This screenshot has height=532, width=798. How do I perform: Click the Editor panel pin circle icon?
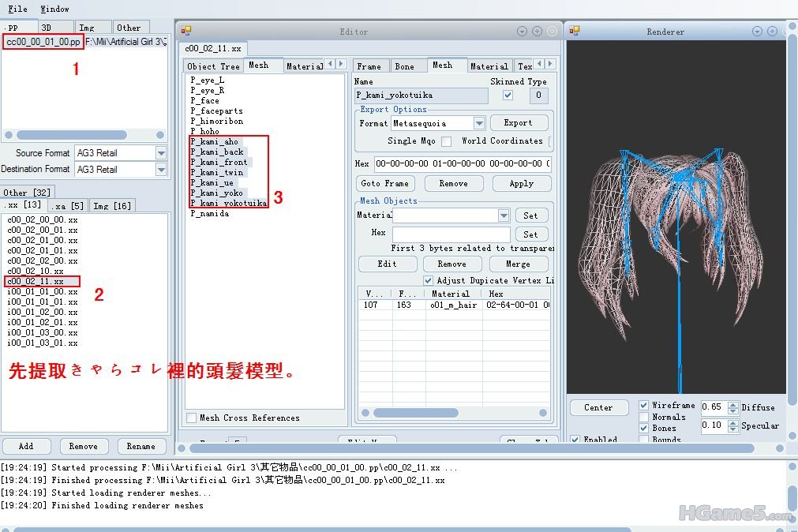point(537,31)
